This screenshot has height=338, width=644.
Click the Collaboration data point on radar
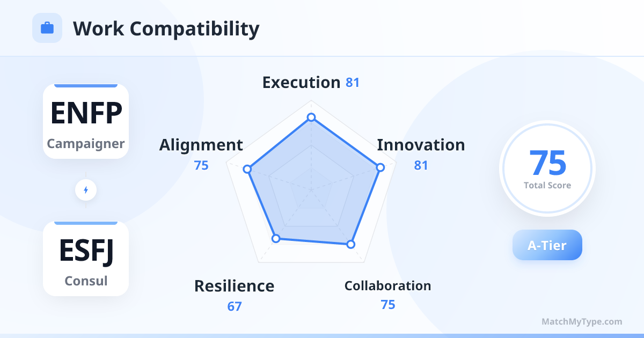[x=351, y=244]
